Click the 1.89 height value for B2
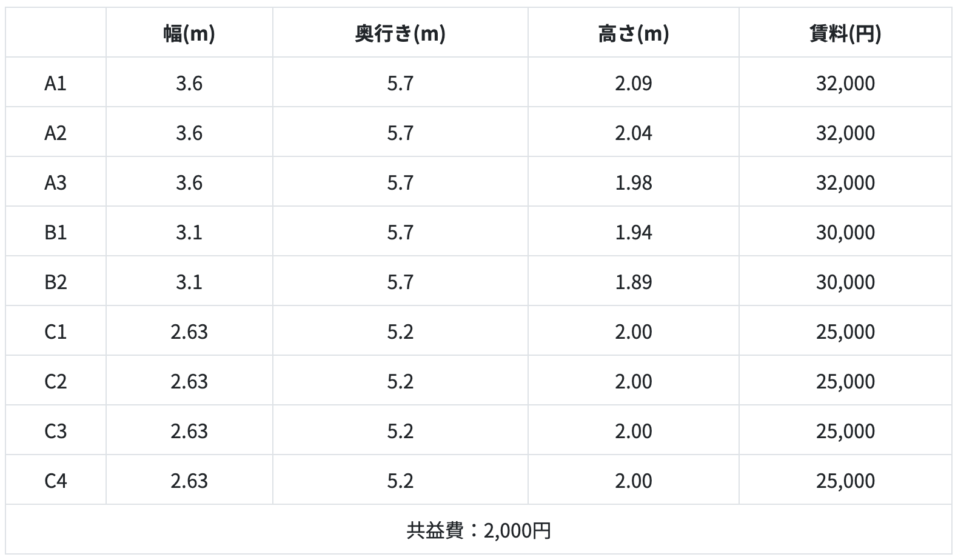 tap(633, 282)
